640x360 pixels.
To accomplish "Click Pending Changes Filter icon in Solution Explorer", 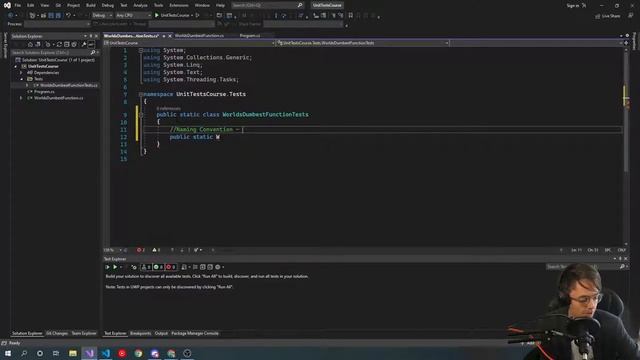I will point(48,44).
